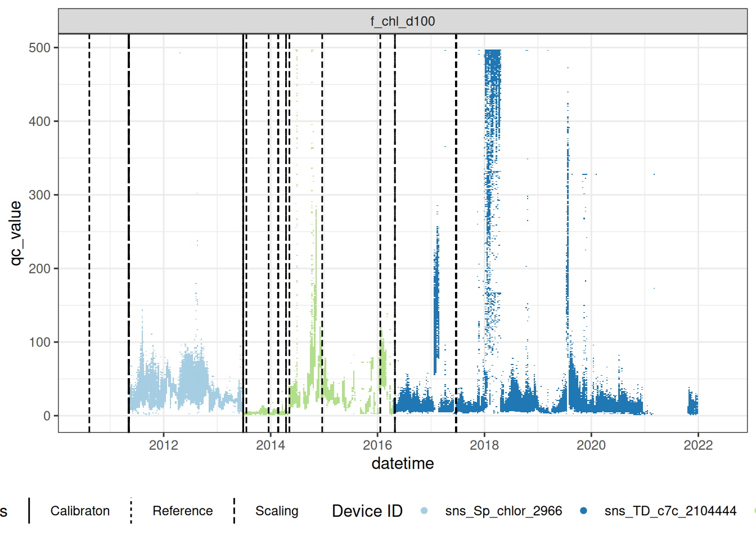Click the dotted line key beside Reference

point(131,511)
